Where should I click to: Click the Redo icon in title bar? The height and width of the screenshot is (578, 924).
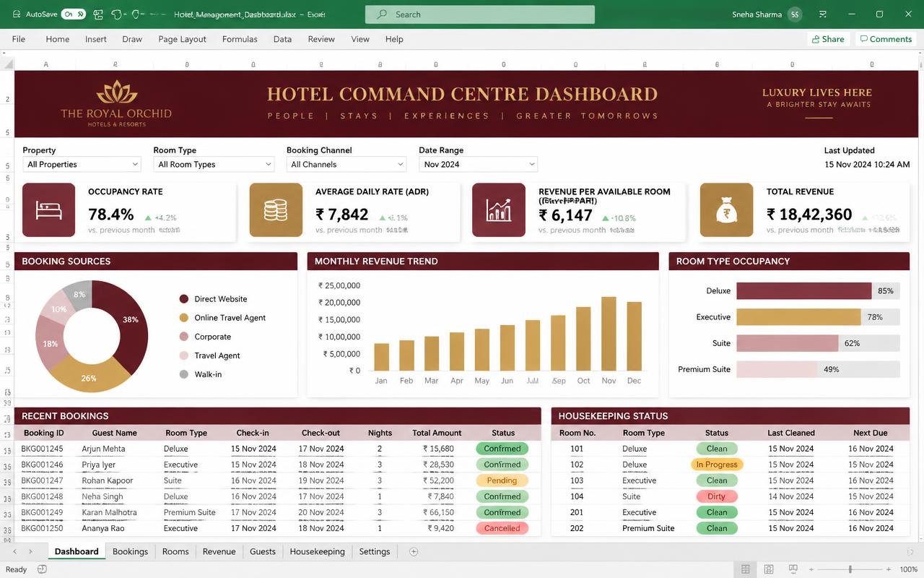[136, 14]
